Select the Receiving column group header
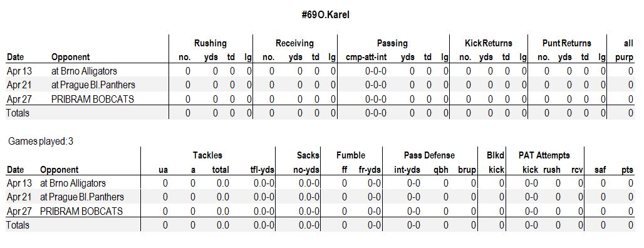644x248 pixels. (294, 43)
